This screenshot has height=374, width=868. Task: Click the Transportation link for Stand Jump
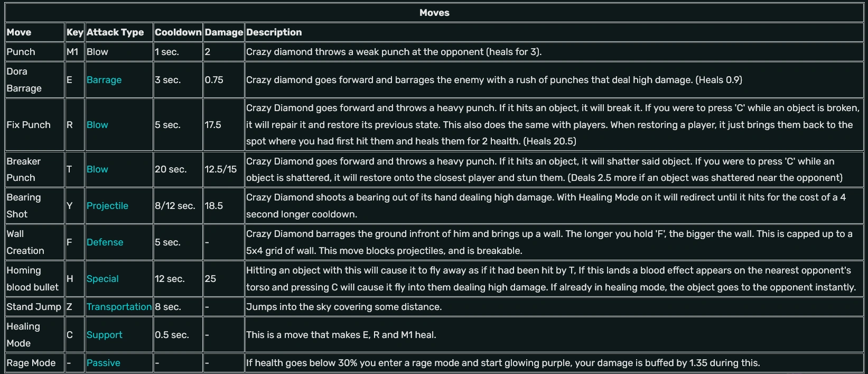tap(119, 307)
